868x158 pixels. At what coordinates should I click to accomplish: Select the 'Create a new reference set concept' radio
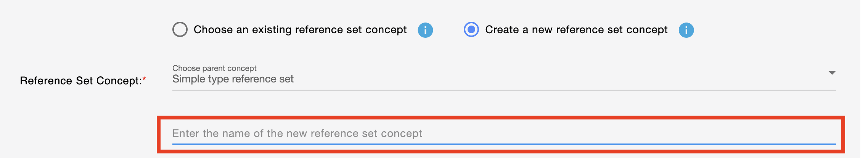coord(471,29)
